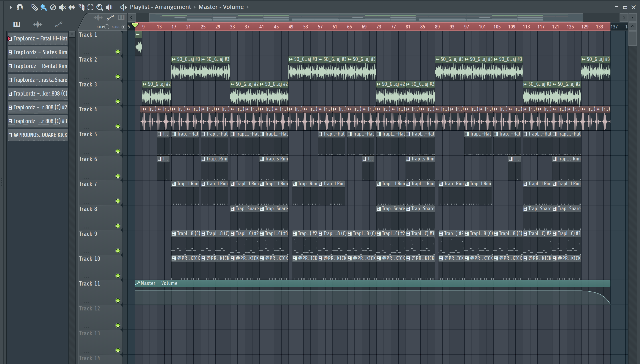The image size is (640, 364).
Task: Select TrapLordz -..raska Snare pattern
Action: click(x=38, y=80)
